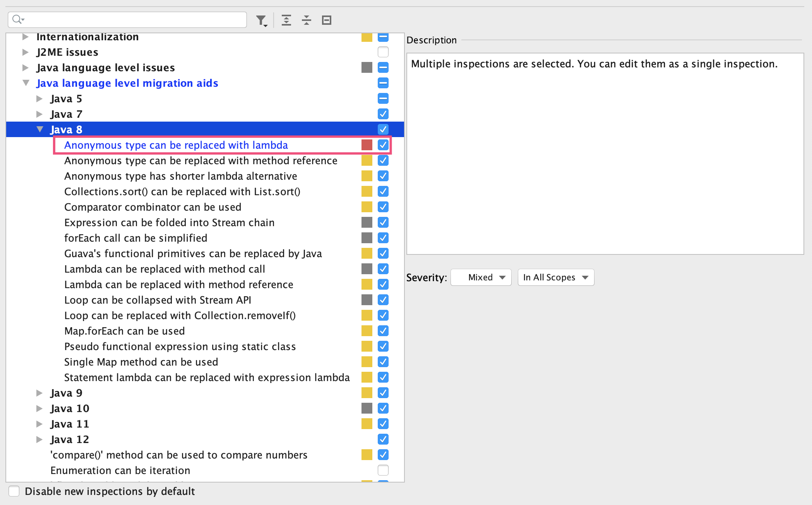Image resolution: width=812 pixels, height=505 pixels.
Task: Open the In All Scopes dropdown
Action: tap(555, 277)
